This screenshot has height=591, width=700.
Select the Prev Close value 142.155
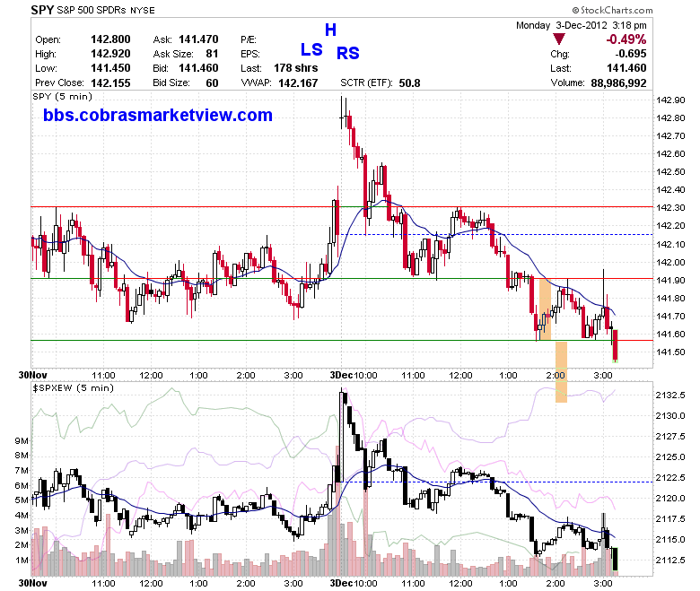[110, 83]
